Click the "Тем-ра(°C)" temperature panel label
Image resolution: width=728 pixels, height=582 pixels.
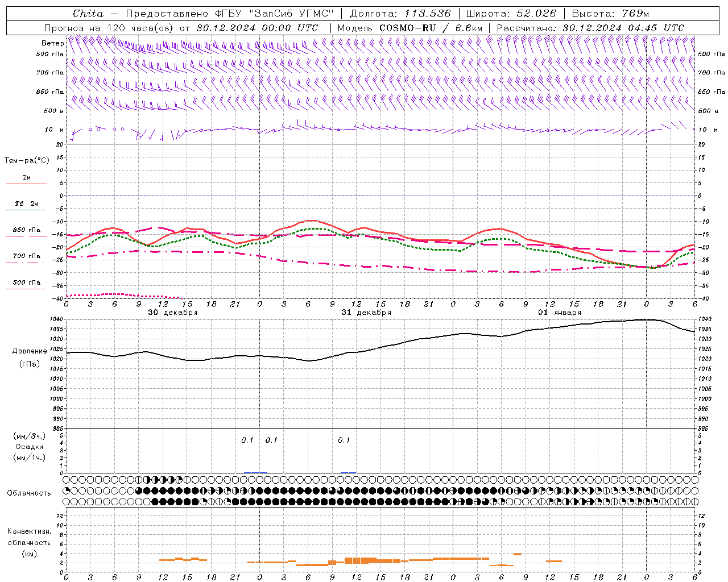[x=27, y=161]
